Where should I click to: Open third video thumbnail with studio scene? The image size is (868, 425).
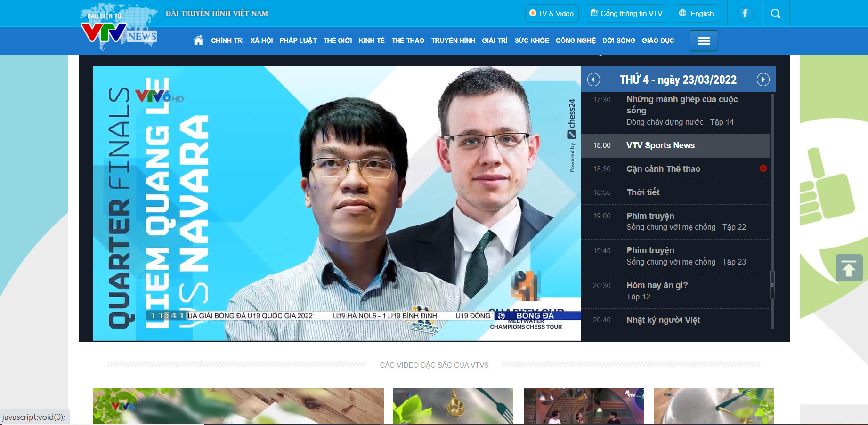click(x=584, y=406)
